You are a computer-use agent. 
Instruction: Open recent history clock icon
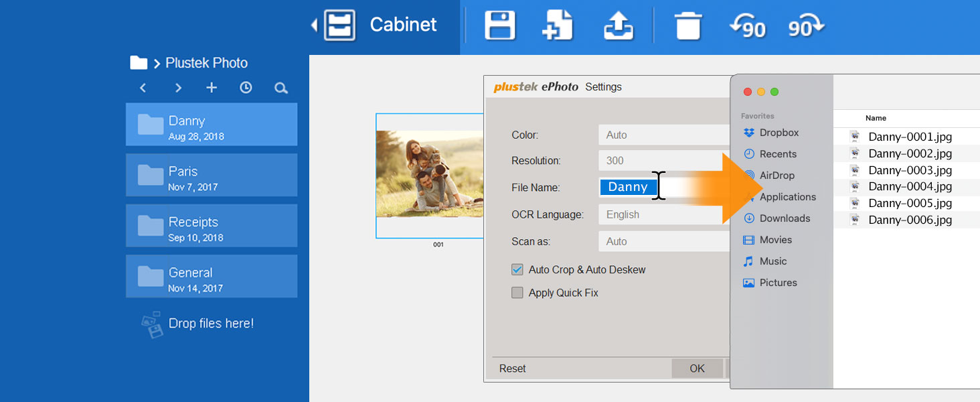coord(246,88)
